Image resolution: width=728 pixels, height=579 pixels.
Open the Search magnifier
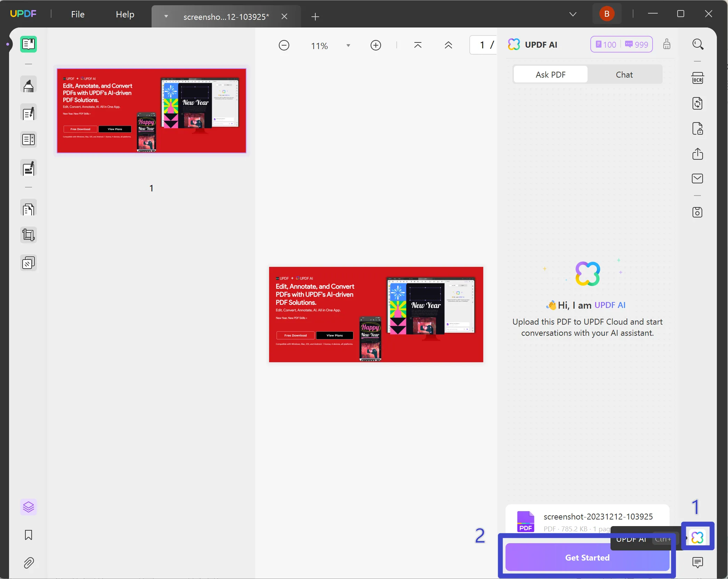click(698, 44)
